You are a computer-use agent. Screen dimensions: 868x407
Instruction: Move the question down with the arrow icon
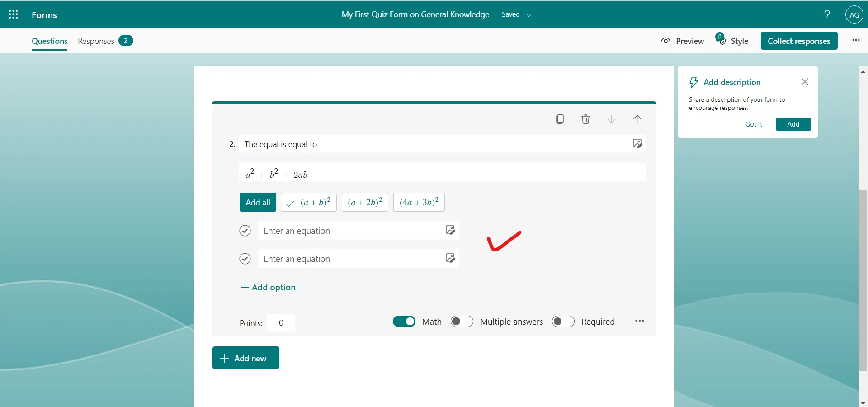click(x=611, y=119)
